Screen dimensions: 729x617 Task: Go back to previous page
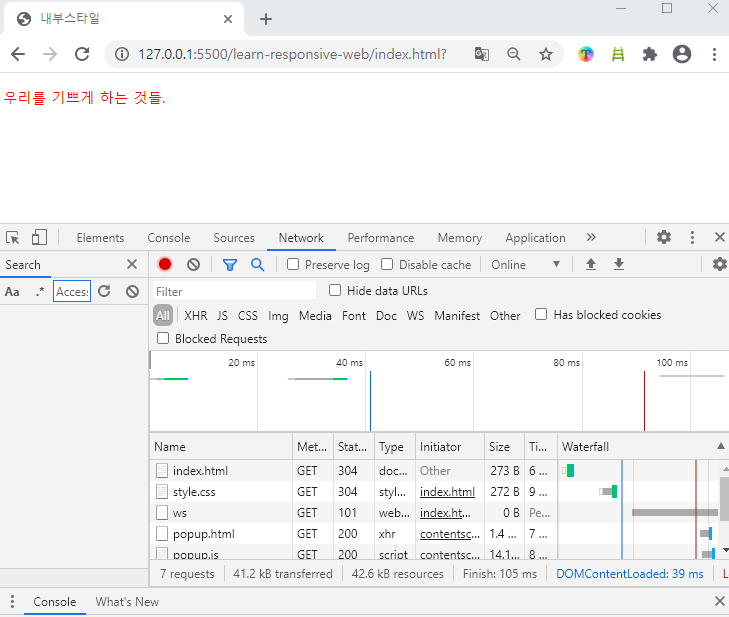[x=18, y=54]
